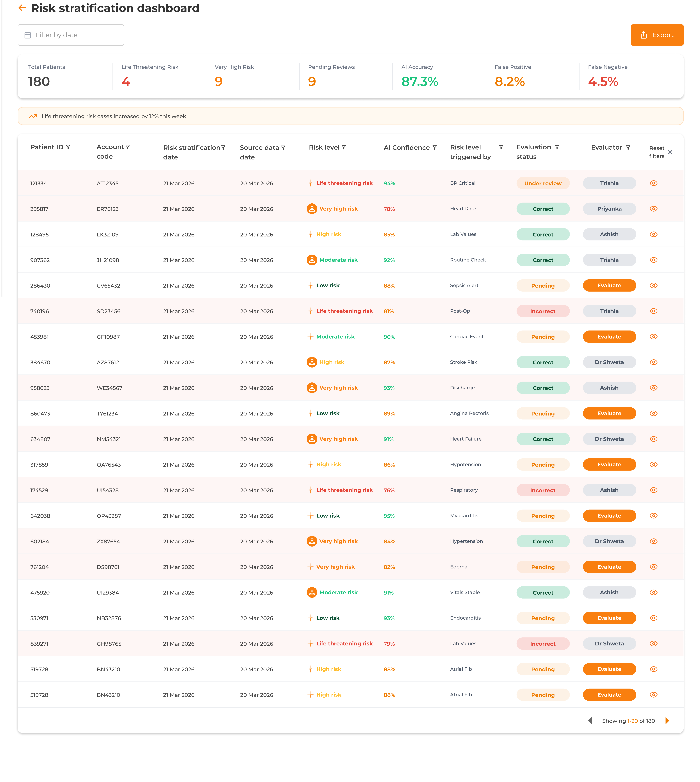Click the eye icon for patient 317859
This screenshot has height=782, width=700.
654,465
